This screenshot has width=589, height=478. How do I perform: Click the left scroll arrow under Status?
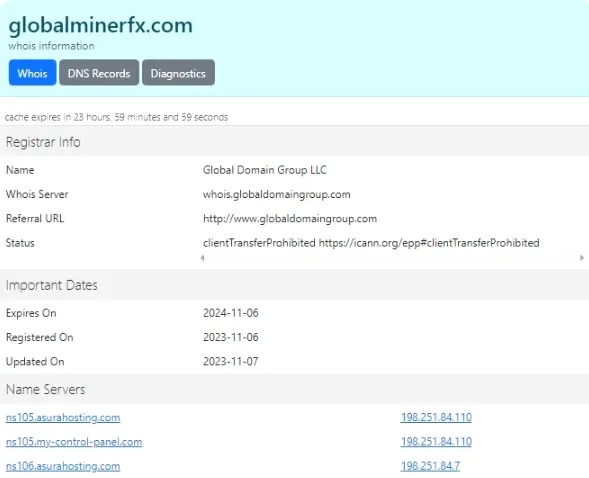[x=202, y=258]
